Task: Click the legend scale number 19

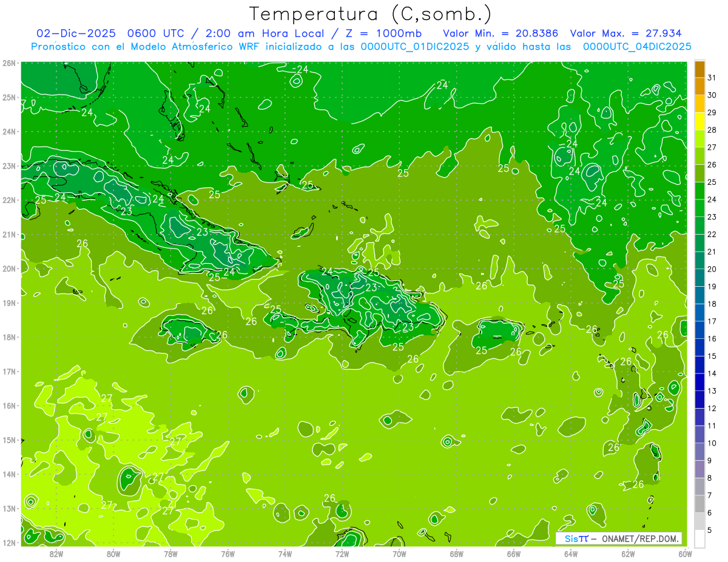Action: click(712, 286)
